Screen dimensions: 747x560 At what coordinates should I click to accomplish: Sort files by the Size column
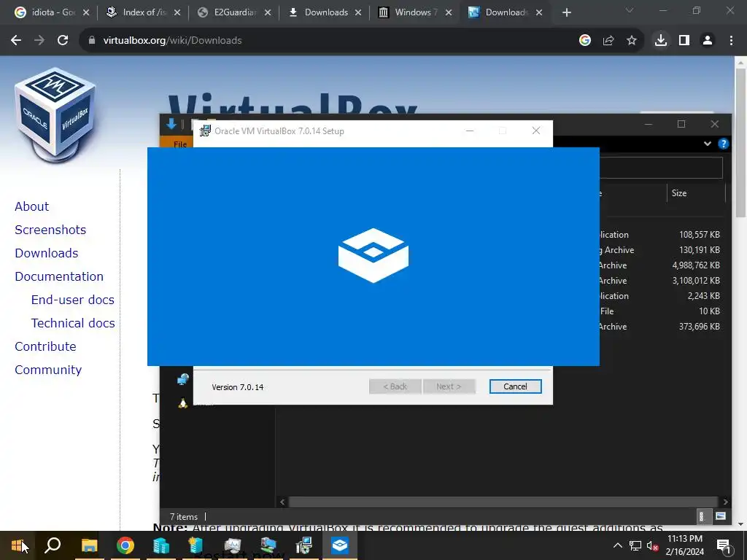(695, 192)
